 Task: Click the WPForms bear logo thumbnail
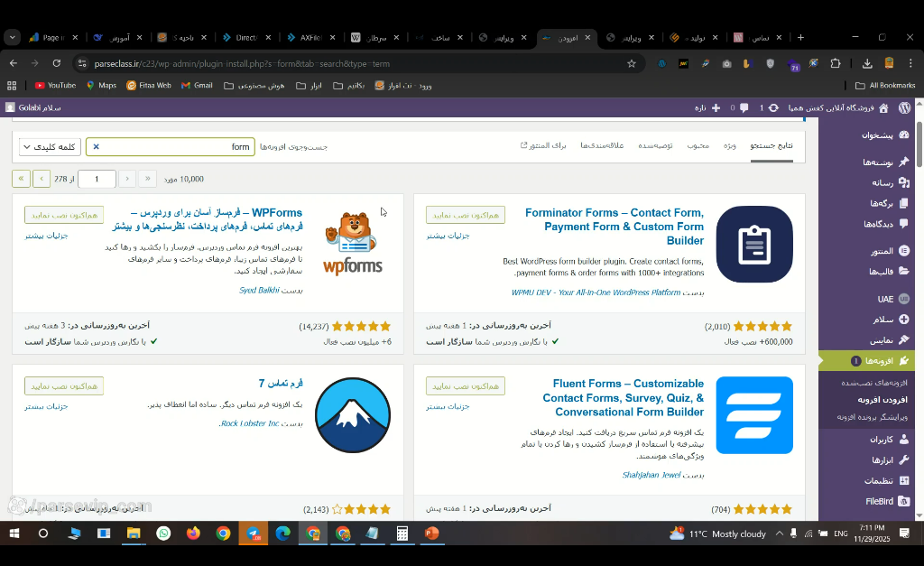pos(353,244)
